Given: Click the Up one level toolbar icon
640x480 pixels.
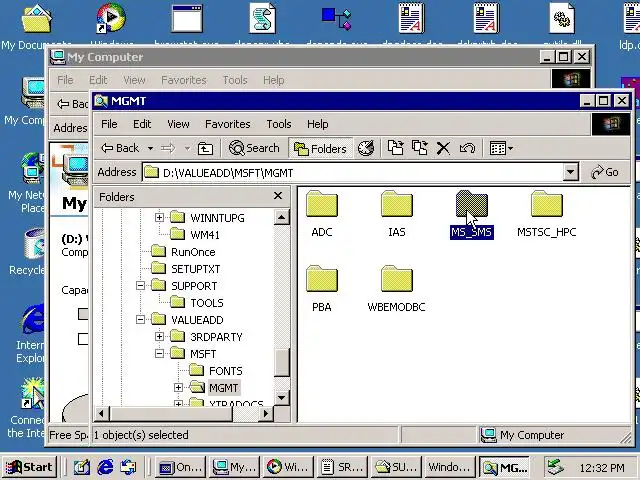Looking at the screenshot, I should (205, 148).
